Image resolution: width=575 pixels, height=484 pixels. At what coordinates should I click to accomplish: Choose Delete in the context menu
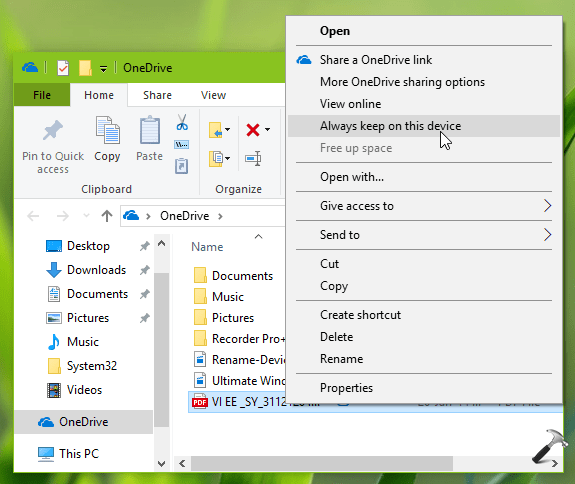424,337
